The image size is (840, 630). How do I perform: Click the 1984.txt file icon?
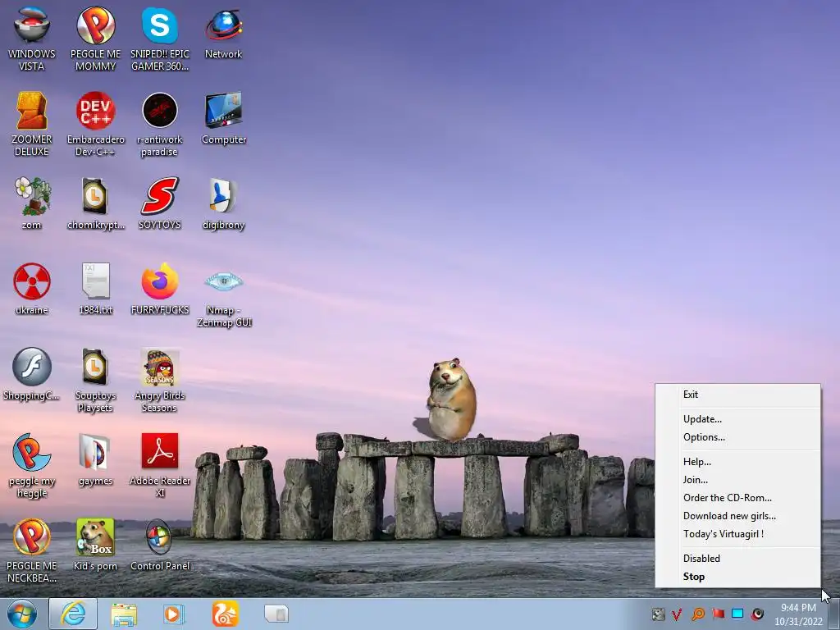point(95,289)
